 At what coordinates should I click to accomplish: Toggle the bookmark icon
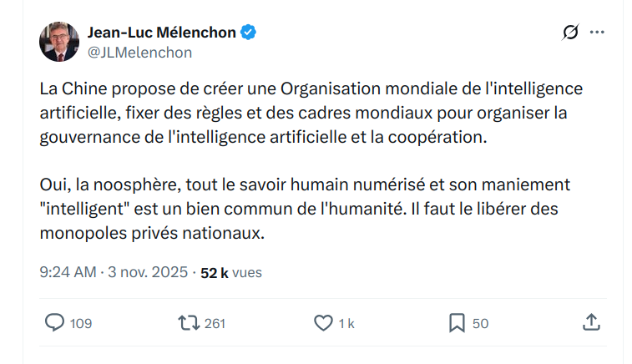(457, 323)
